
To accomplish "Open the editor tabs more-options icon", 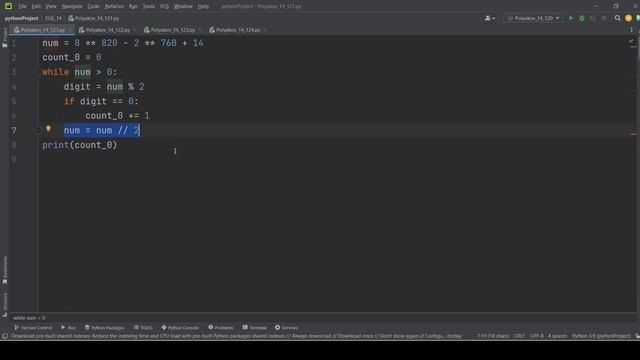I will [x=631, y=30].
